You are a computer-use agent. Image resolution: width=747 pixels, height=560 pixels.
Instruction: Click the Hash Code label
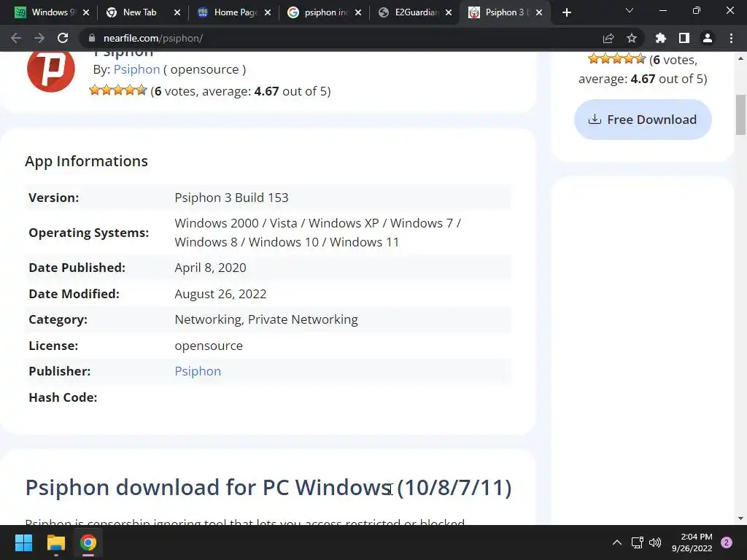click(63, 397)
